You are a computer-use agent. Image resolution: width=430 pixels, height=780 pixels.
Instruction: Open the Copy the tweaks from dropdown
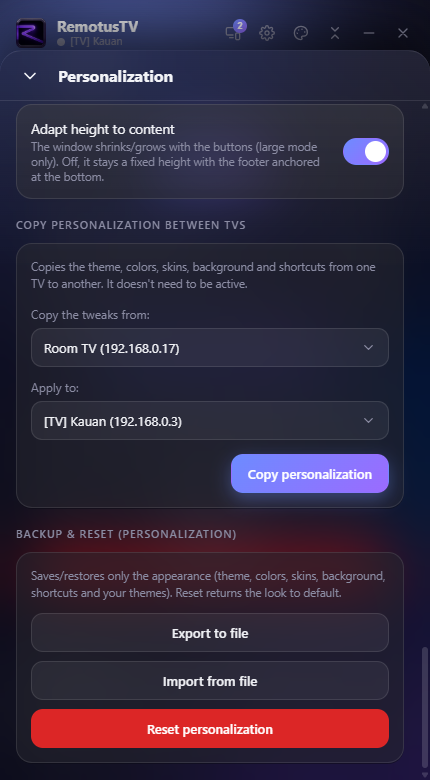pos(210,348)
